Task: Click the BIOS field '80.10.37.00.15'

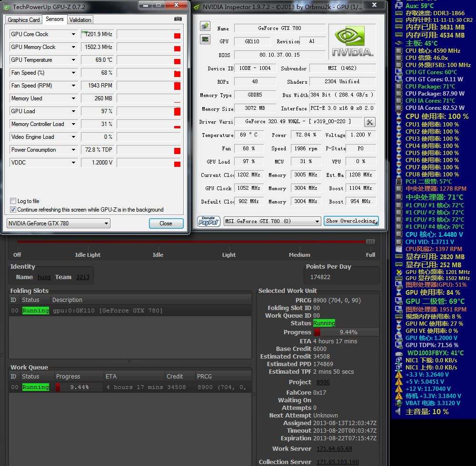Action: [279, 55]
